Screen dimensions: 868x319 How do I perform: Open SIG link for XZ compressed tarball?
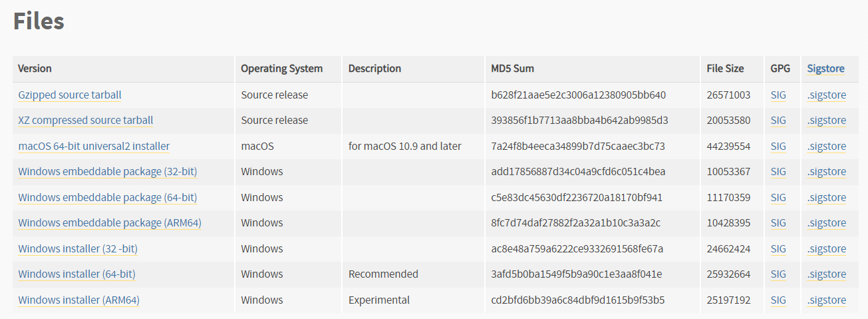tap(778, 121)
